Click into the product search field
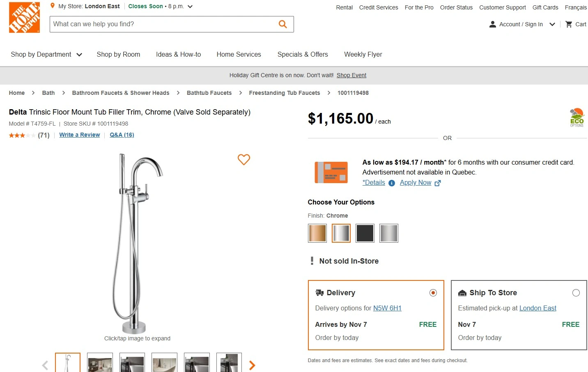588x372 pixels. (162, 24)
